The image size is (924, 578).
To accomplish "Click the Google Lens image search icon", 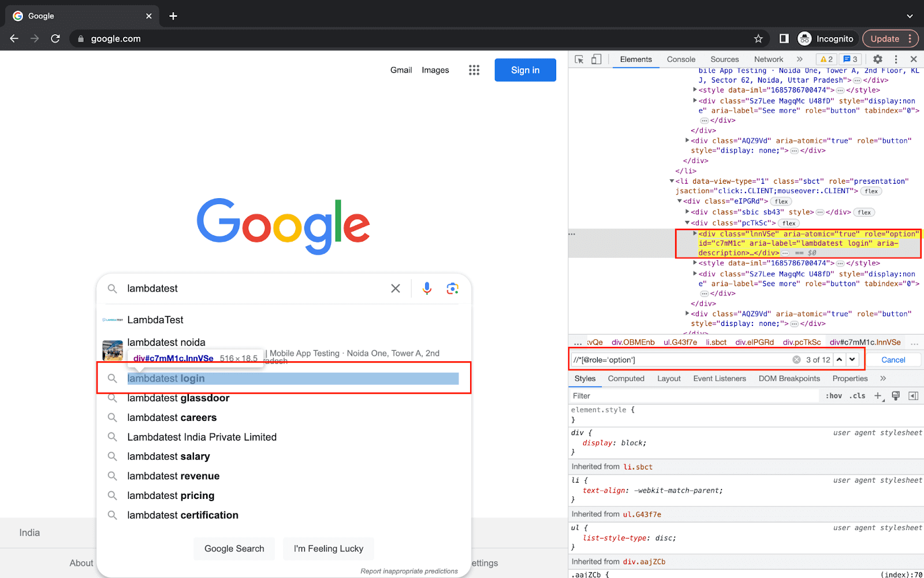I will click(452, 288).
